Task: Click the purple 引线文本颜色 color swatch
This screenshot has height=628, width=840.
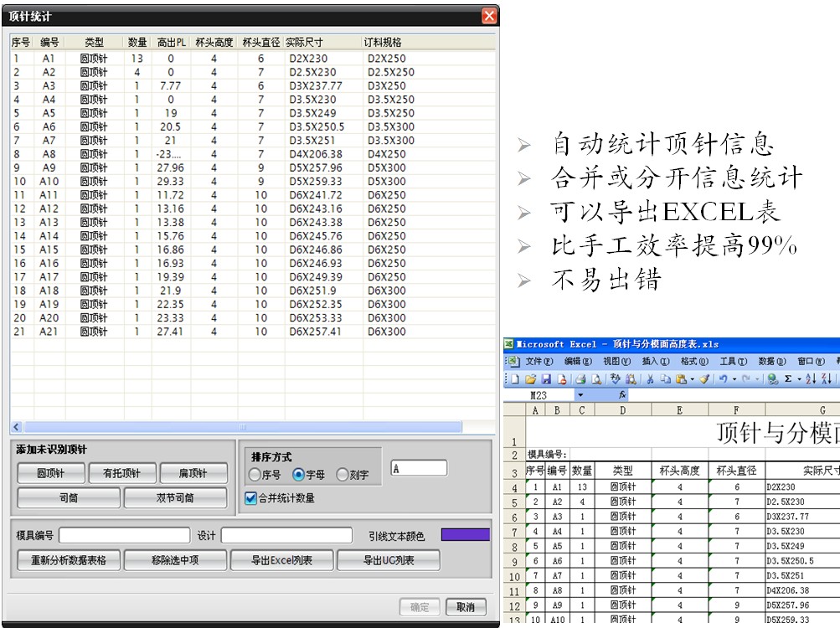Action: [465, 535]
